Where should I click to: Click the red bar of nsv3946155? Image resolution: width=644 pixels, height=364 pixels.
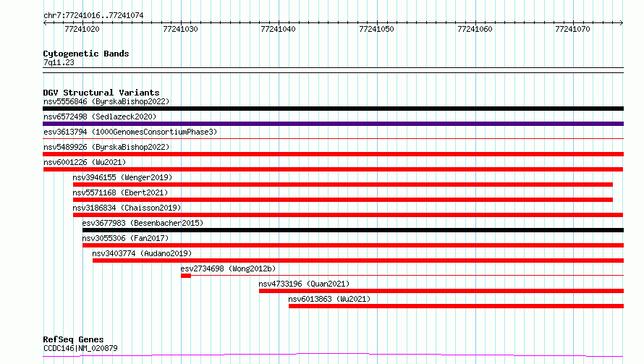coord(343,185)
